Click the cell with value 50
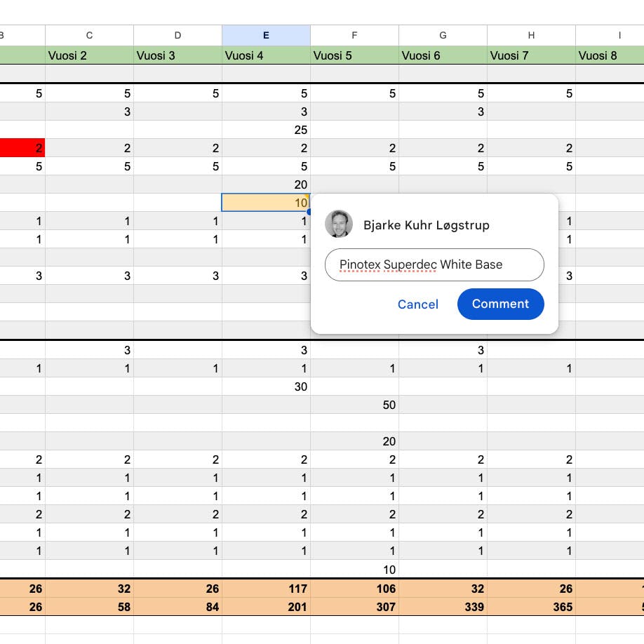Screen dimensions: 644x644 pos(354,405)
